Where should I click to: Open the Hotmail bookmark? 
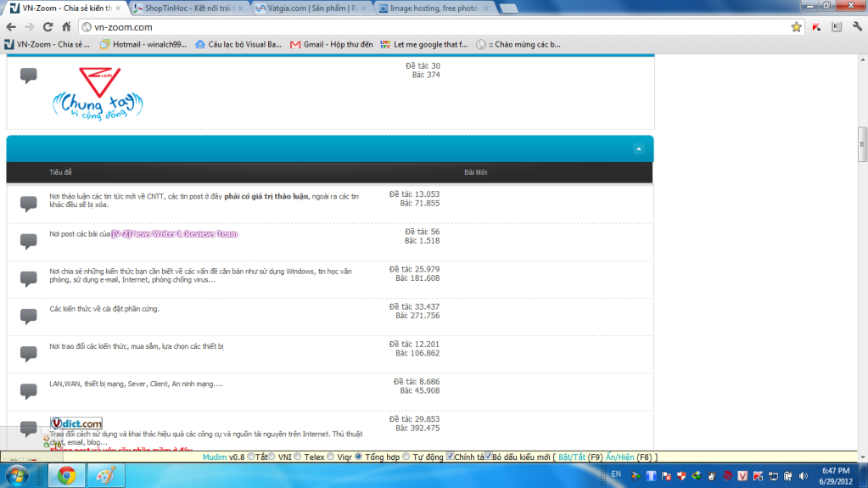(x=143, y=44)
